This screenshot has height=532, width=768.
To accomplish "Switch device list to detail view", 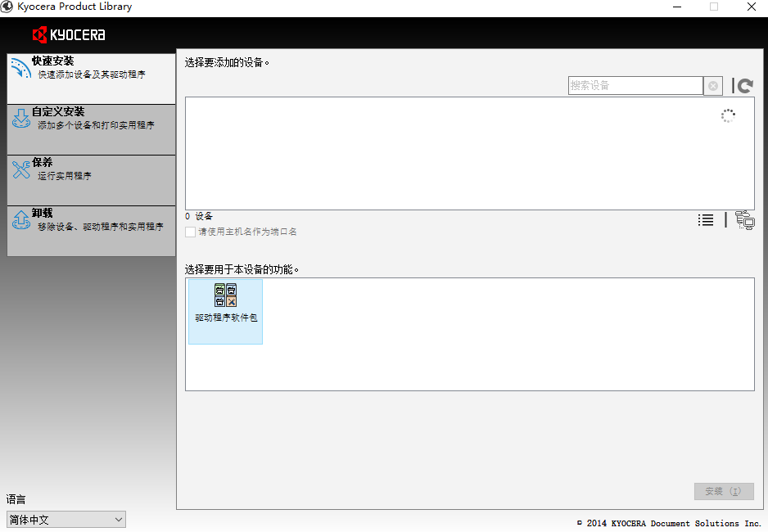I will (x=706, y=220).
